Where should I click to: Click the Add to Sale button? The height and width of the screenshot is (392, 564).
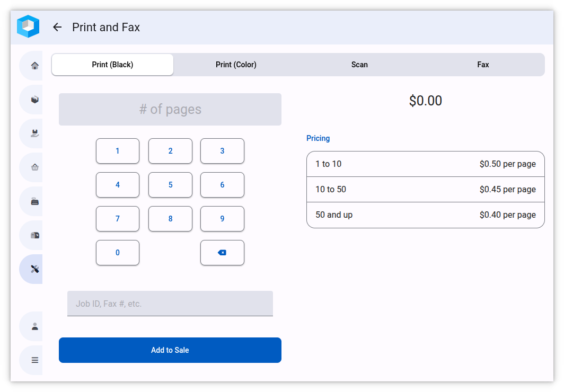point(170,350)
